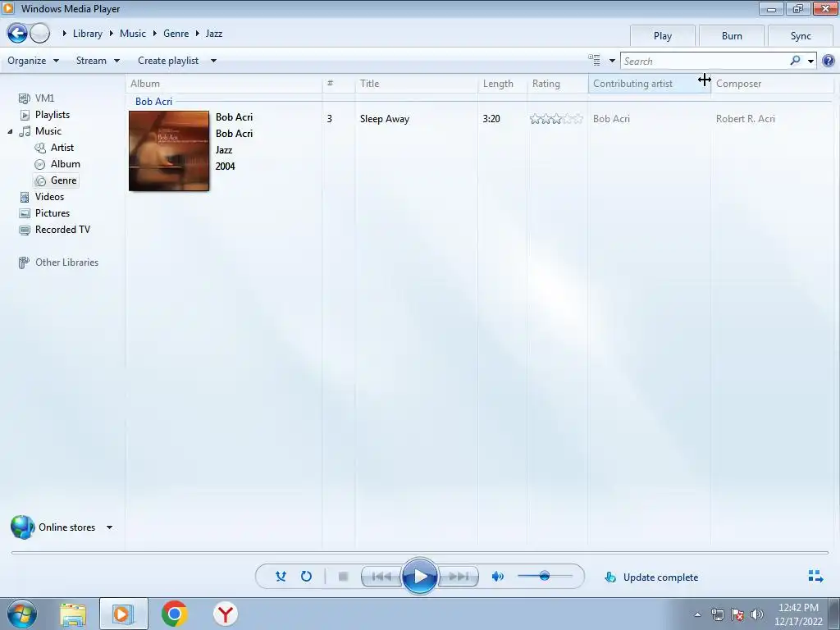Expand the View options dropdown arrow

(612, 61)
